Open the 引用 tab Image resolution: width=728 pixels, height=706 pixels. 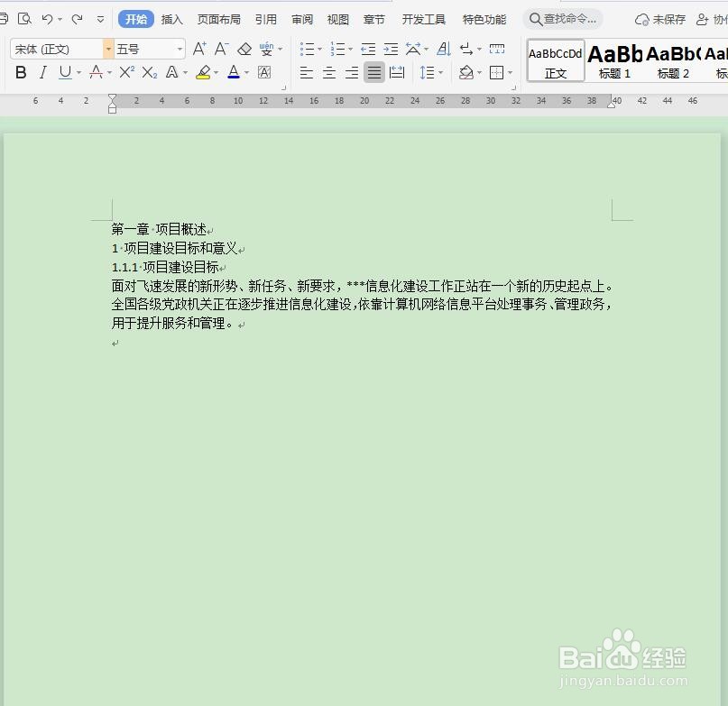point(266,20)
